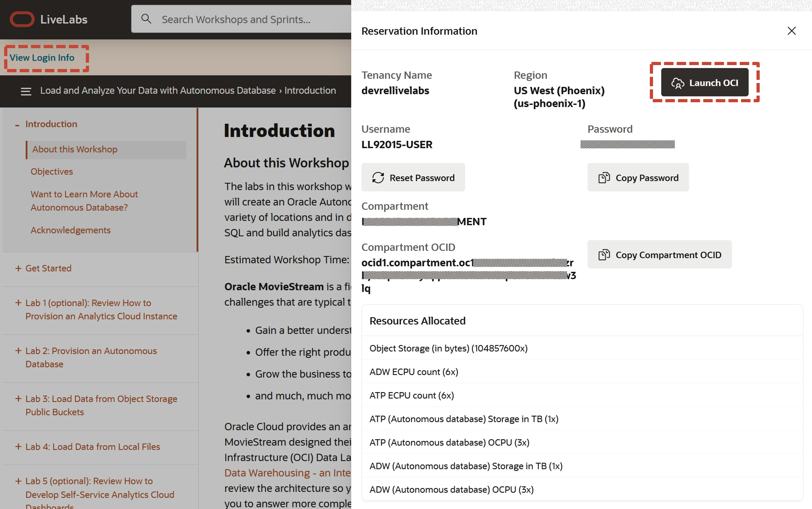Click the Launch OCI button

(x=705, y=83)
